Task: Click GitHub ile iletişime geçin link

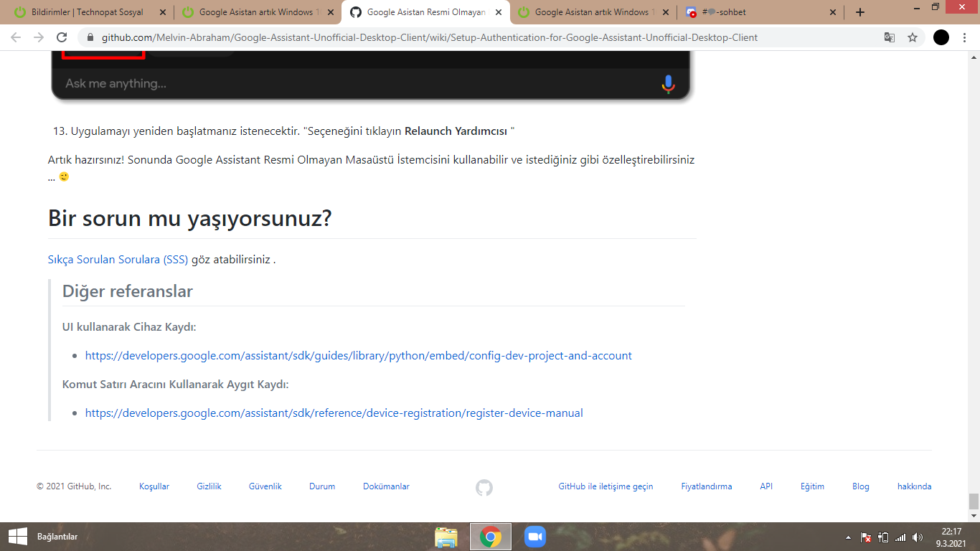Action: [x=606, y=486]
